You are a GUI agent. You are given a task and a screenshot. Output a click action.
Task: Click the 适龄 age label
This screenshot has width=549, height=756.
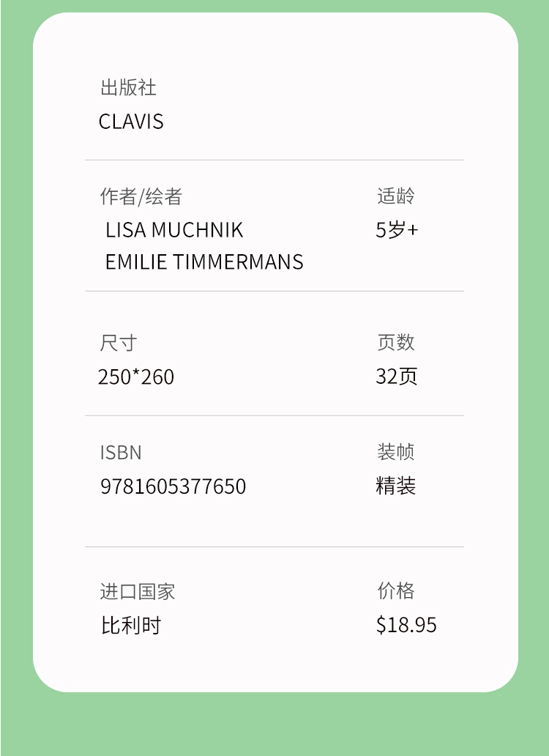point(395,196)
